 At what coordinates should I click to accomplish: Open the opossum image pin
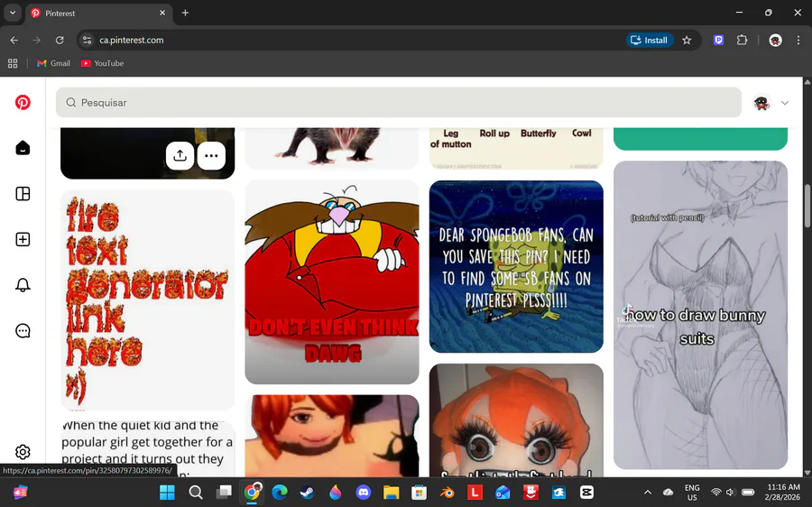click(332, 148)
